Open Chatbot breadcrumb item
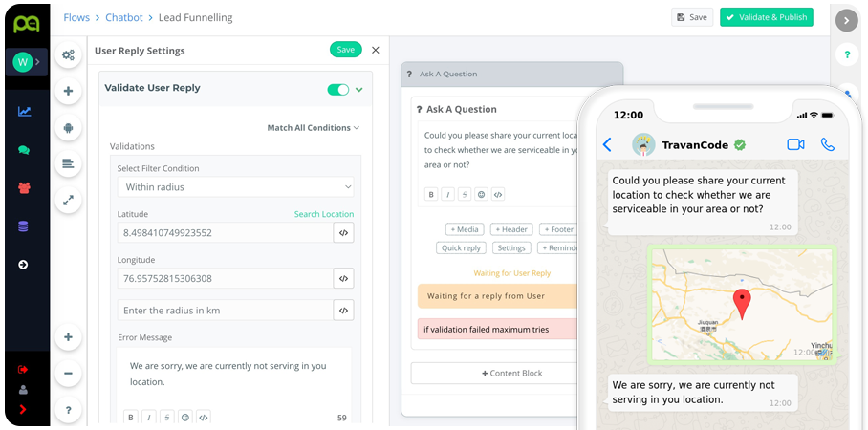The height and width of the screenshot is (430, 868). click(x=123, y=17)
